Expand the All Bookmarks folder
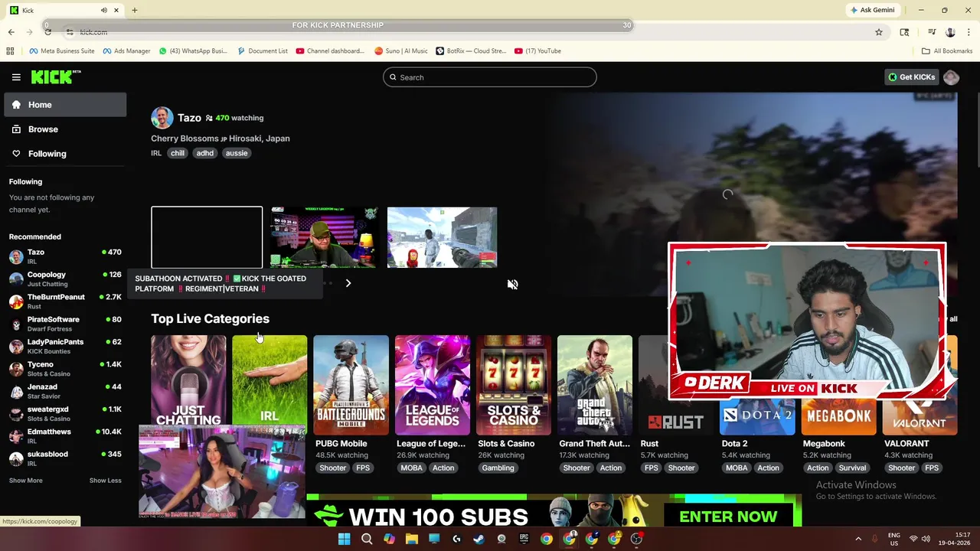The width and height of the screenshot is (980, 551). click(x=947, y=51)
